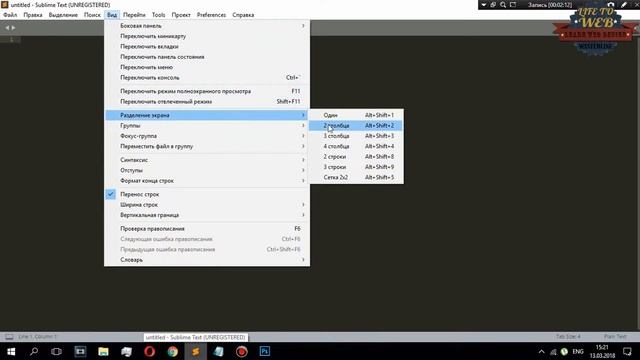640x360 pixels.
Task: Click ENG language indicator
Action: [x=578, y=351]
